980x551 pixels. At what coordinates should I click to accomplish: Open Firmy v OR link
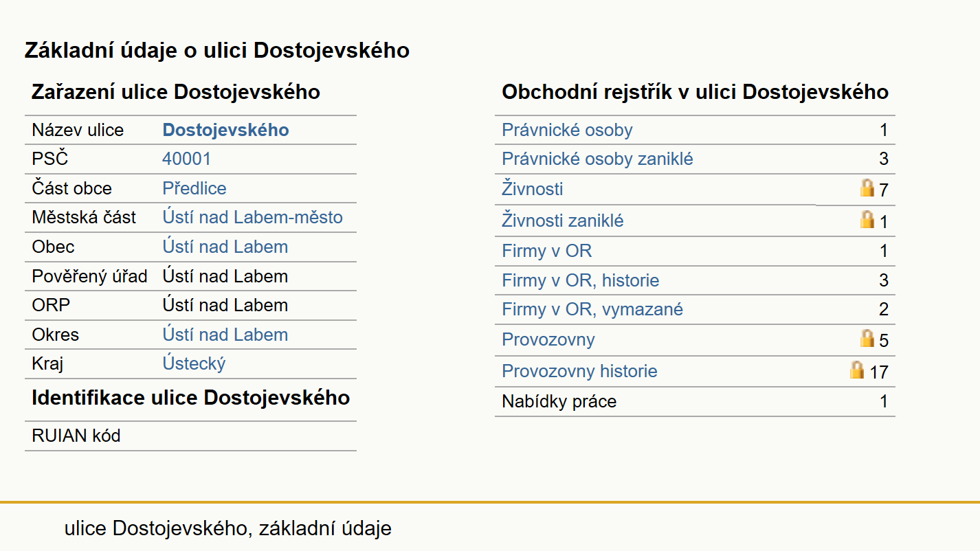tap(546, 251)
